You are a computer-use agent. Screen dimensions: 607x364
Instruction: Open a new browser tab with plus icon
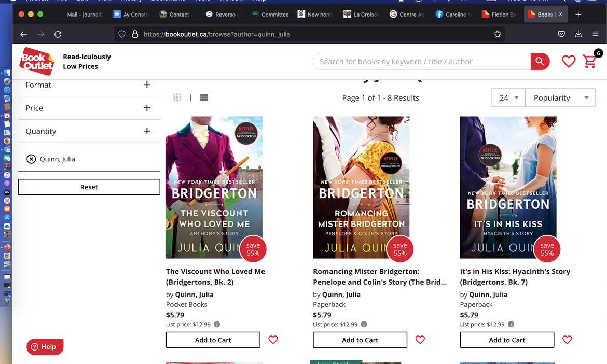tap(578, 15)
